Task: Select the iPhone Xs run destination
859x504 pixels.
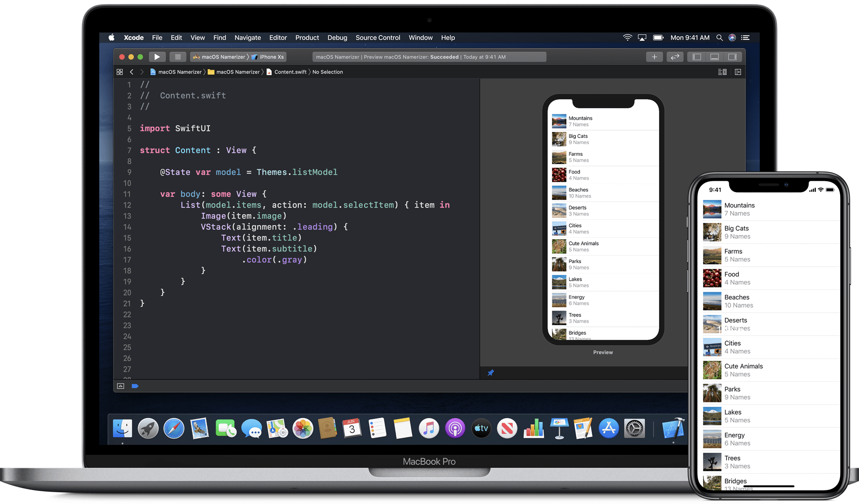Action: [x=268, y=57]
